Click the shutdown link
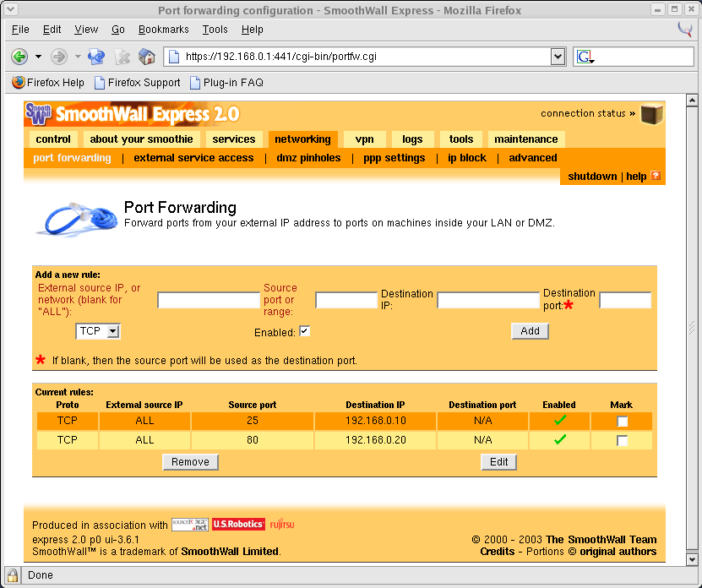Screen dimensions: 702x588 point(592,177)
